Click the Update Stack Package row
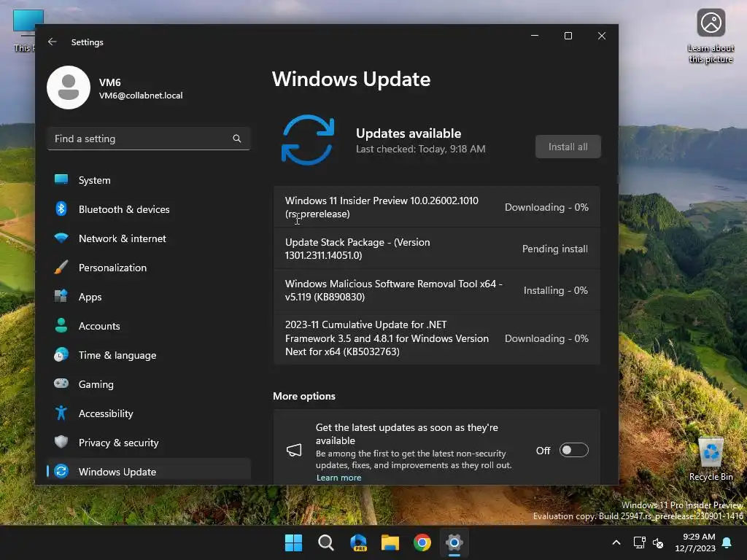This screenshot has width=747, height=560. tap(436, 249)
